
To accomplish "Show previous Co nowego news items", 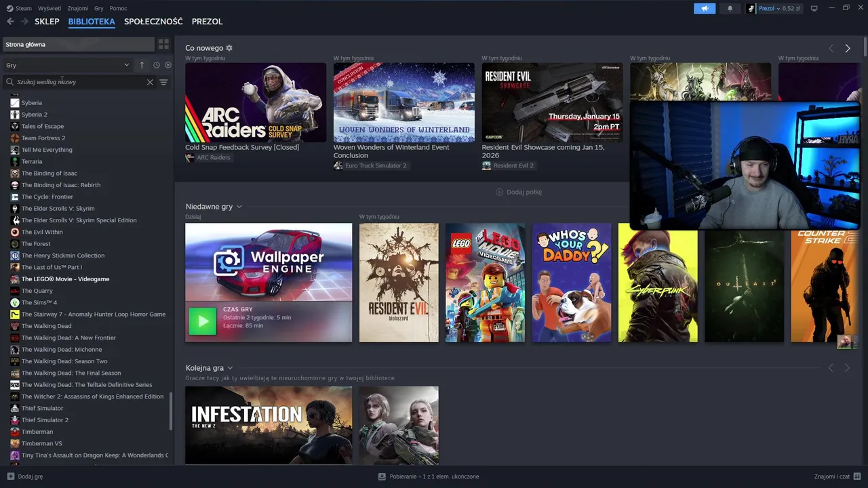I will pos(831,48).
